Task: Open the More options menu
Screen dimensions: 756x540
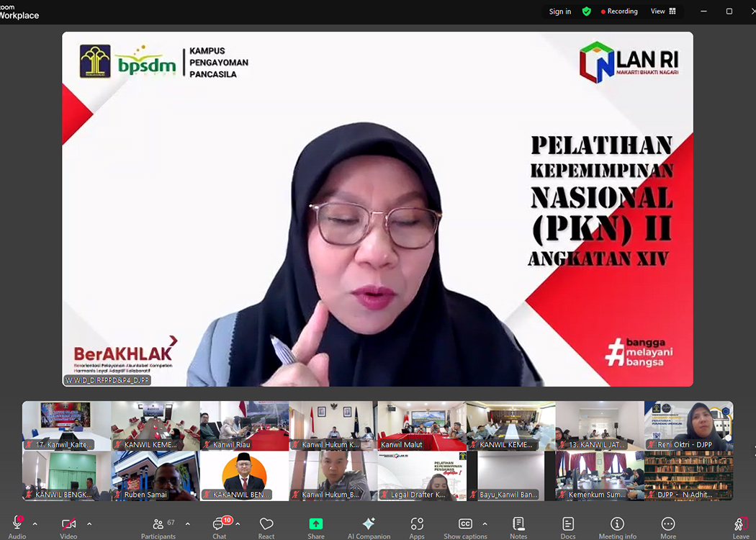Action: [x=667, y=526]
